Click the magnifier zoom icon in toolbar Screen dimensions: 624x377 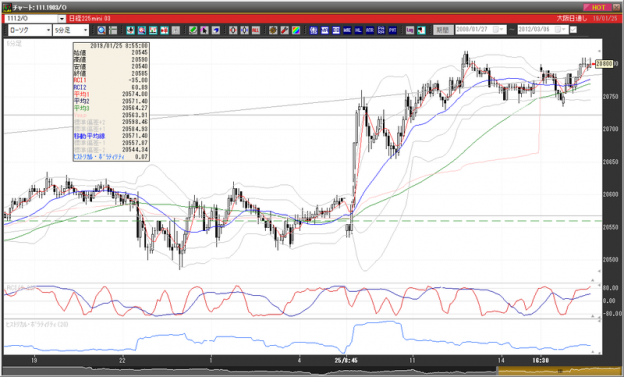point(101,30)
